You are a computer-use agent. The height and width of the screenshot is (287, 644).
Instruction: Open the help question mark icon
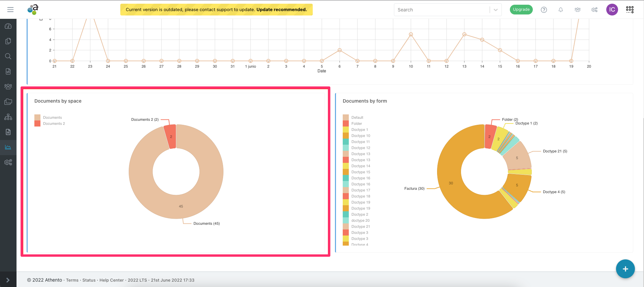tap(544, 10)
